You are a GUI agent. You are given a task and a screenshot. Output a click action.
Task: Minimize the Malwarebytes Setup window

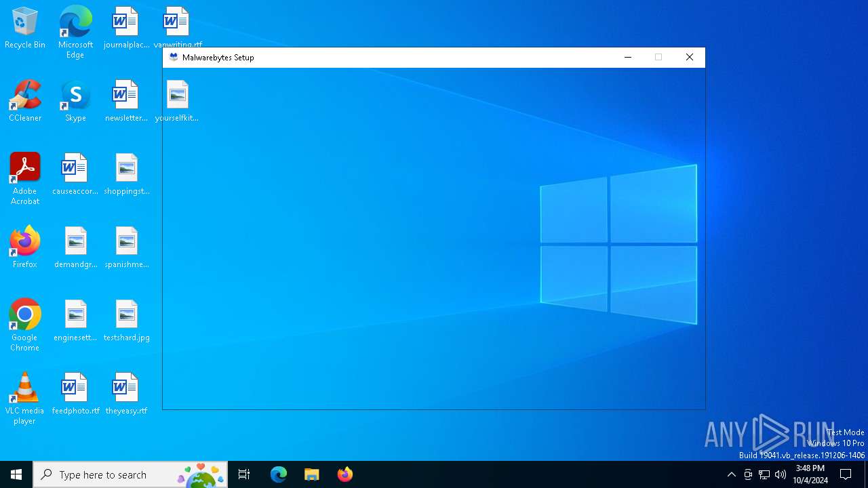(x=628, y=58)
